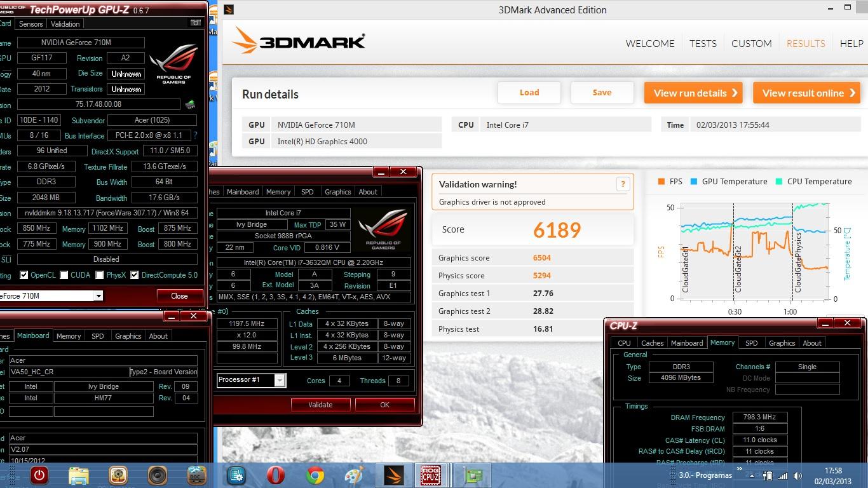Image resolution: width=868 pixels, height=488 pixels.
Task: Click the green CPU Temperature legend swatch
Action: (x=779, y=181)
